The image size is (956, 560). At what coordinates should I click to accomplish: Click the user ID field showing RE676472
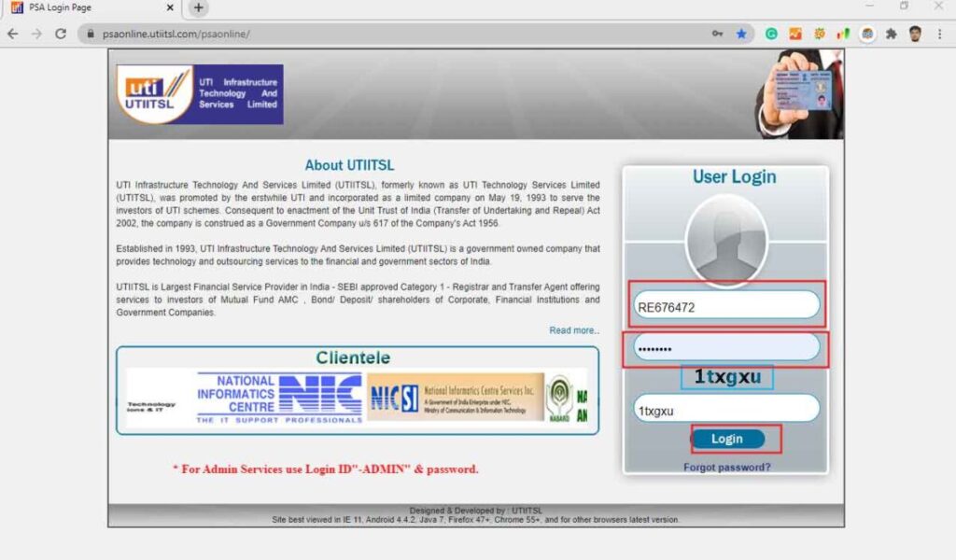click(725, 305)
